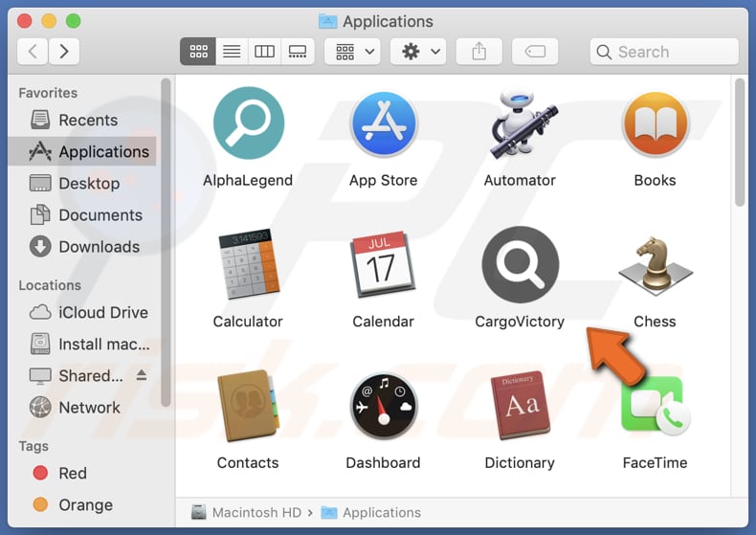Filter by the Red tag
Viewport: 756px width, 535px height.
(82, 474)
